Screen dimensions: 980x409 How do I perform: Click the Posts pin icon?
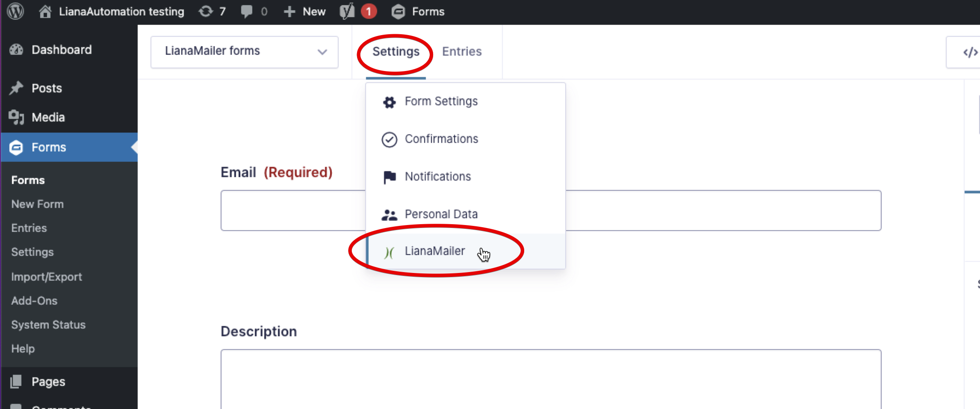16,88
